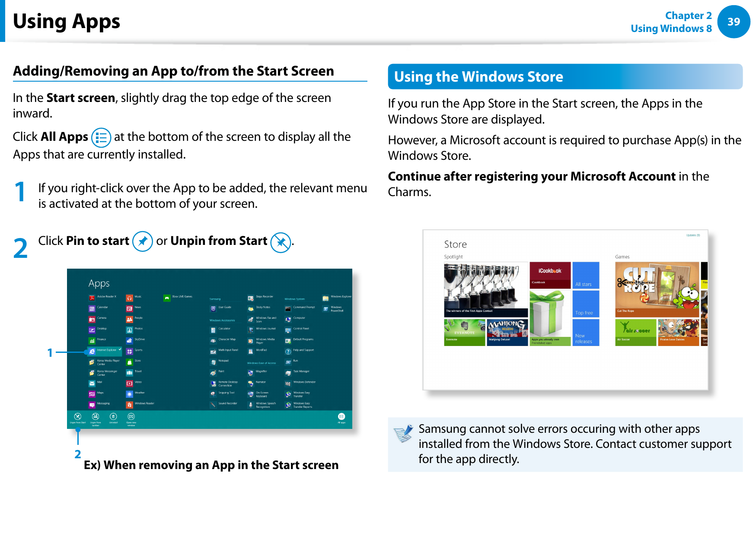Image resolution: width=756 pixels, height=536 pixels.
Task: Click the Games section heading in Store
Action: pos(622,257)
